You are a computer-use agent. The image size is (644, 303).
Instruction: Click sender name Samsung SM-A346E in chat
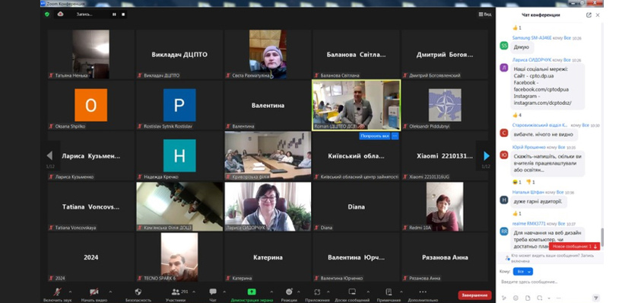[x=531, y=37]
